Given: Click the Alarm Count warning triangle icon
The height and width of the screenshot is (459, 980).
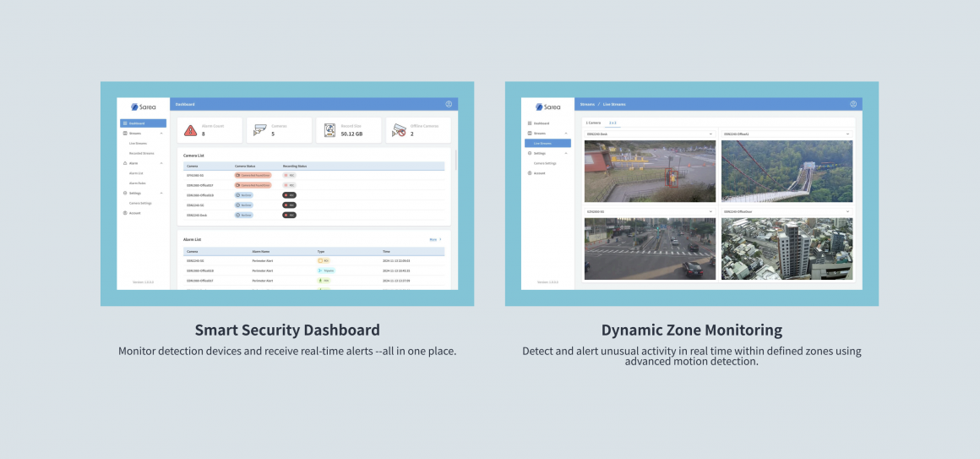Looking at the screenshot, I should [190, 130].
